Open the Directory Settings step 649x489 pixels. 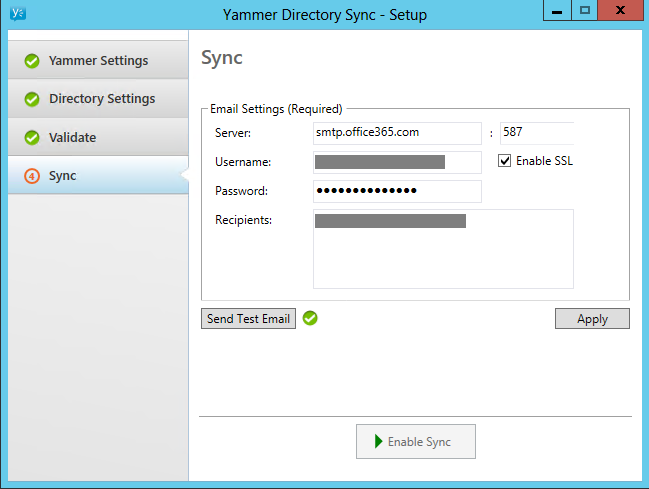click(x=98, y=99)
